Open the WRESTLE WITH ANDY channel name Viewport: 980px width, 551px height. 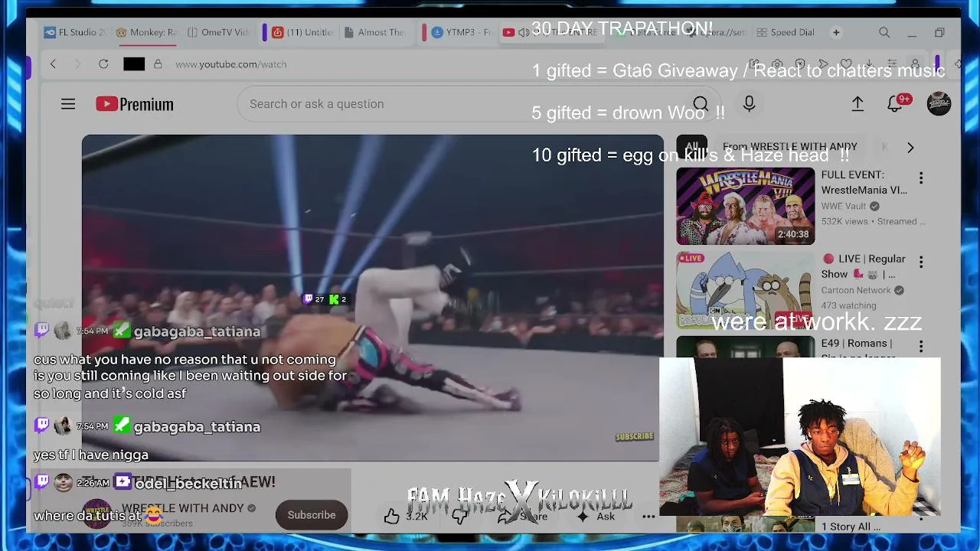(183, 508)
